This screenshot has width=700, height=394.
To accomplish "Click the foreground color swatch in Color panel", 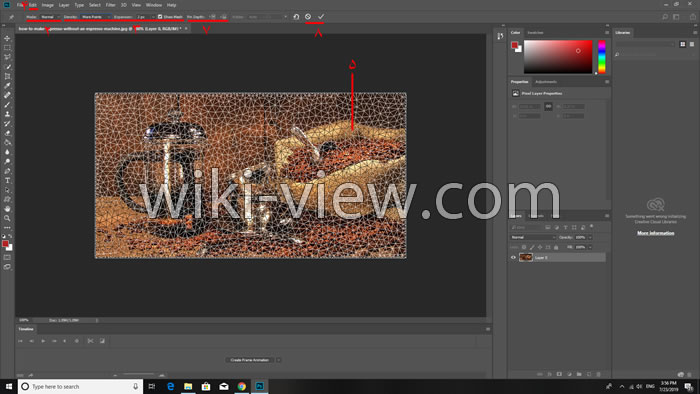I will pyautogui.click(x=514, y=45).
